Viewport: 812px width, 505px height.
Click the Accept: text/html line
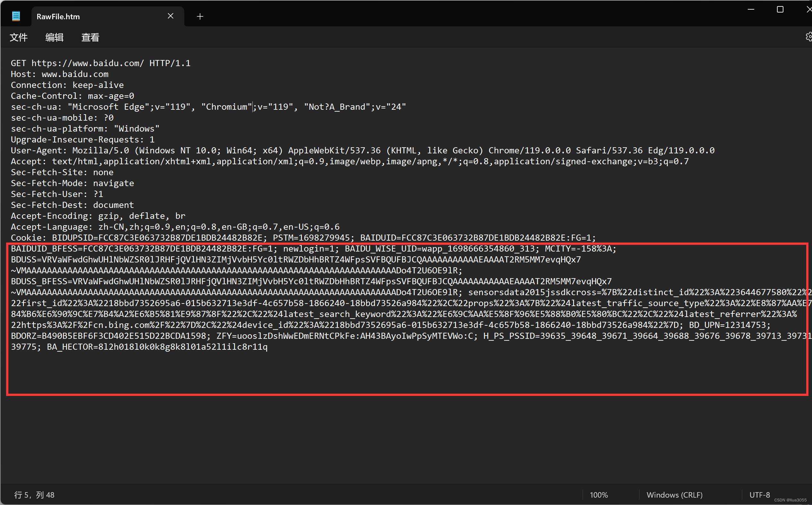tap(350, 161)
